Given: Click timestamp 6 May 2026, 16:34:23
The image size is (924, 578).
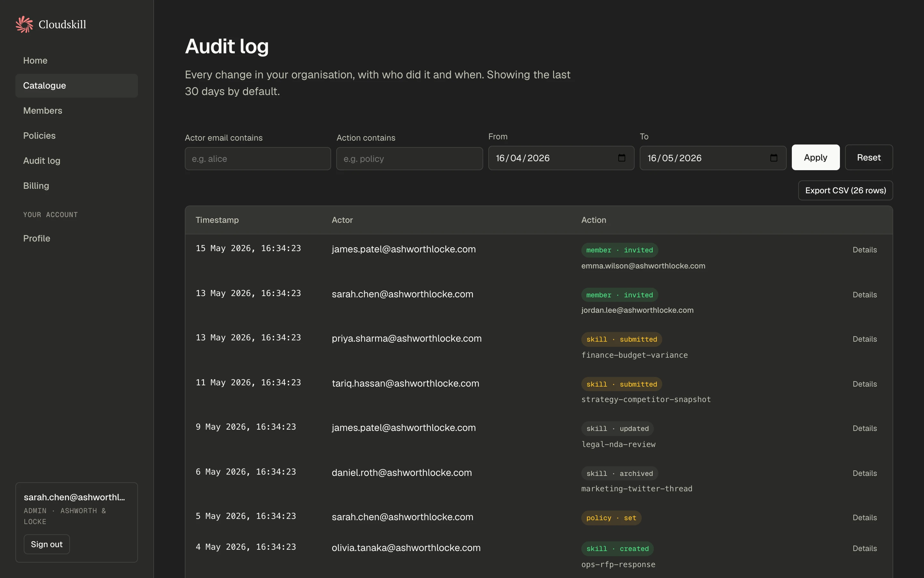Looking at the screenshot, I should coord(246,472).
